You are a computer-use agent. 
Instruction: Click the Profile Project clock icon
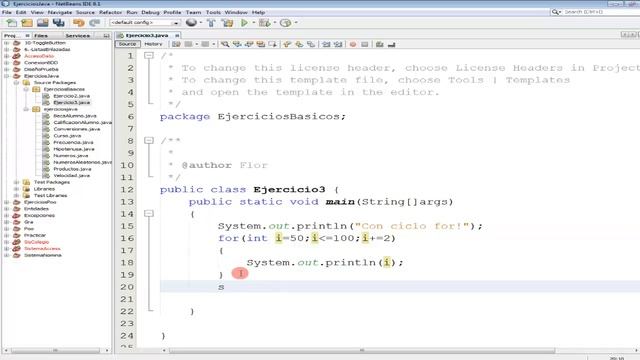[x=285, y=23]
